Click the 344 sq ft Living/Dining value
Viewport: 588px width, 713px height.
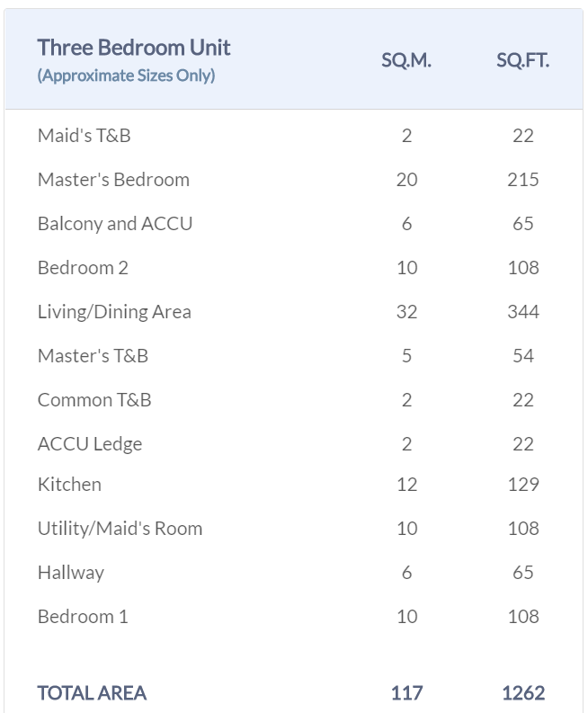click(523, 312)
